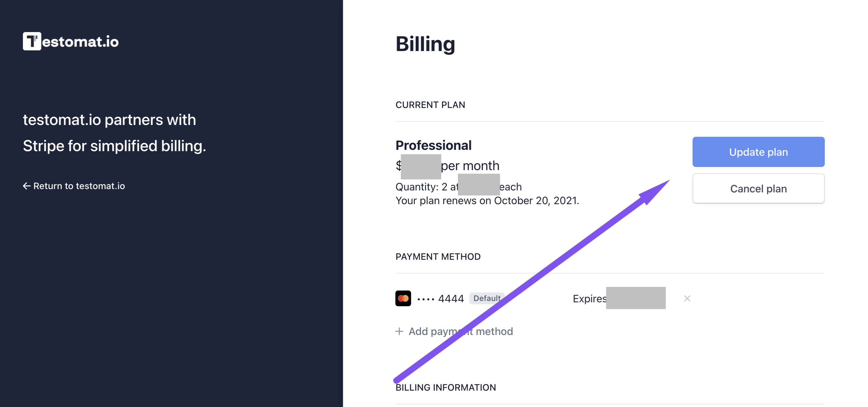Click the Mastercard card icon

click(403, 298)
